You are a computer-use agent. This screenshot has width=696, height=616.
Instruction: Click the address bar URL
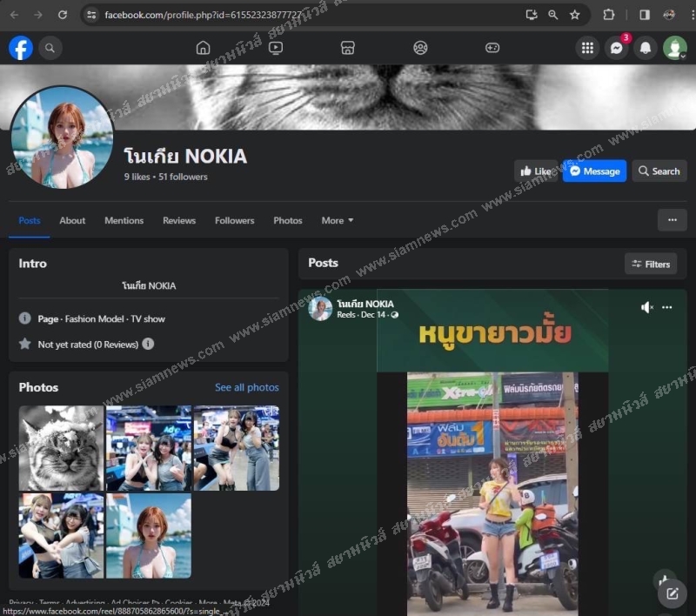pos(203,15)
